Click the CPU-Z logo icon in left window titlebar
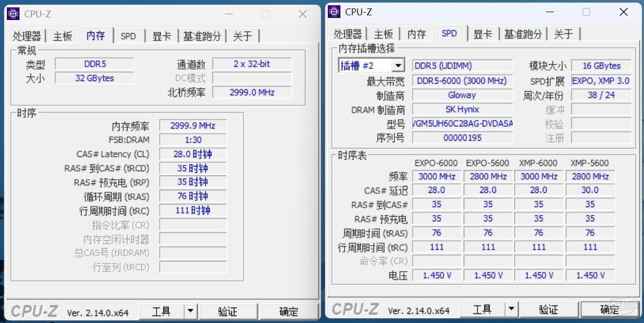 pos(13,13)
